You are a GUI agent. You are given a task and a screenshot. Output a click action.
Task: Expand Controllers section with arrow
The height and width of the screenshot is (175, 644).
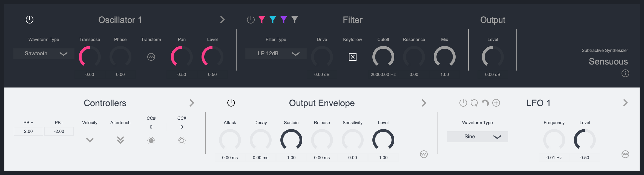[x=192, y=103]
